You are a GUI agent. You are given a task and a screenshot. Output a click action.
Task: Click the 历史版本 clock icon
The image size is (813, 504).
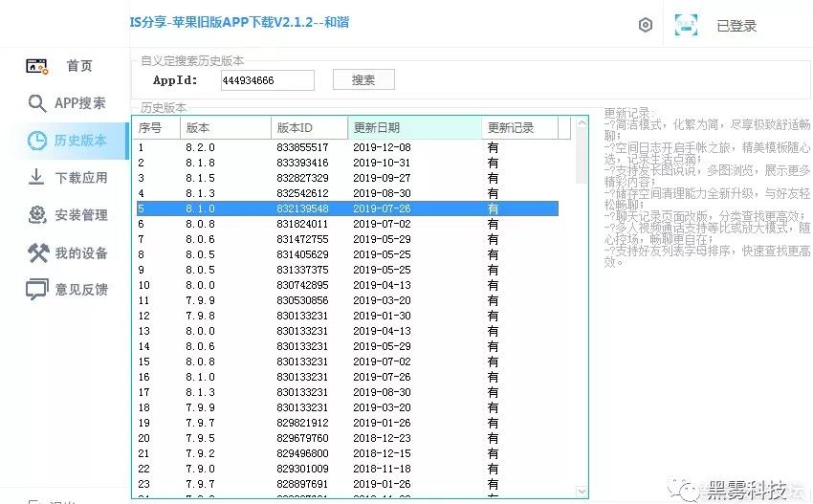[36, 141]
